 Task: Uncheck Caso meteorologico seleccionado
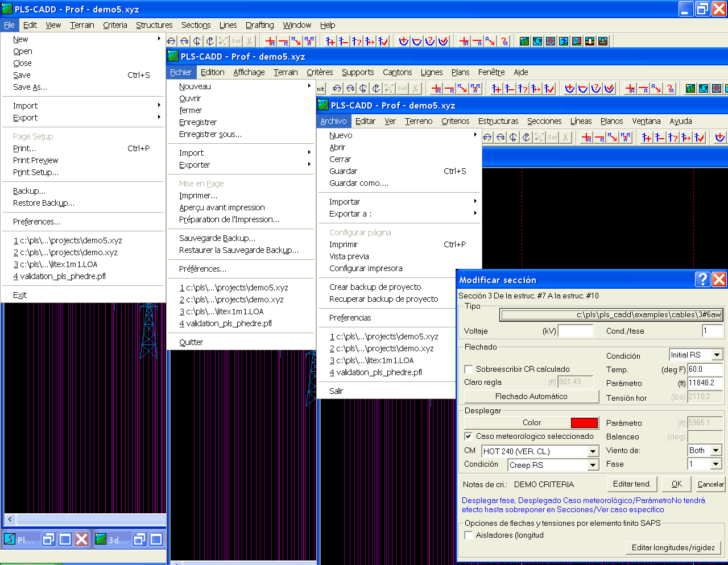pos(469,437)
